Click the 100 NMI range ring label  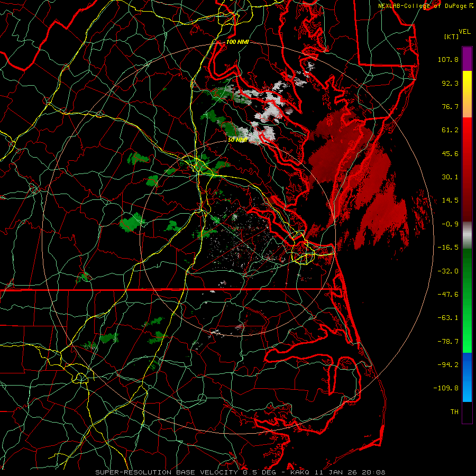click(x=237, y=42)
